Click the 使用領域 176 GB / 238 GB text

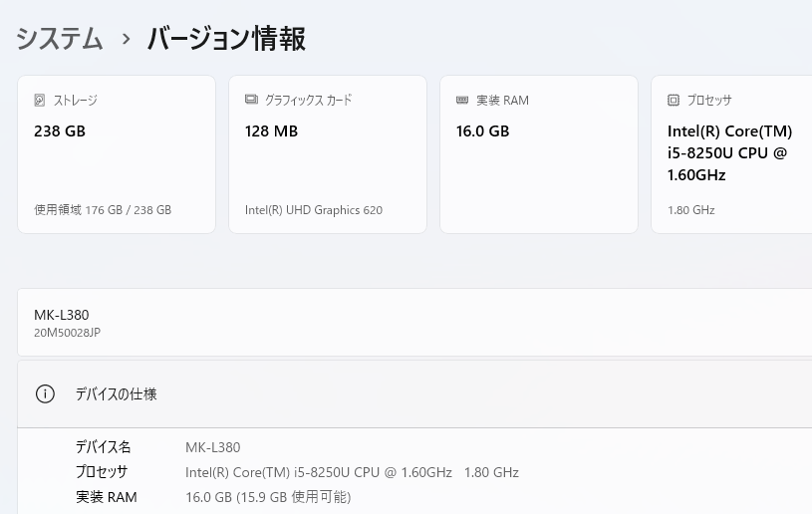point(103,209)
